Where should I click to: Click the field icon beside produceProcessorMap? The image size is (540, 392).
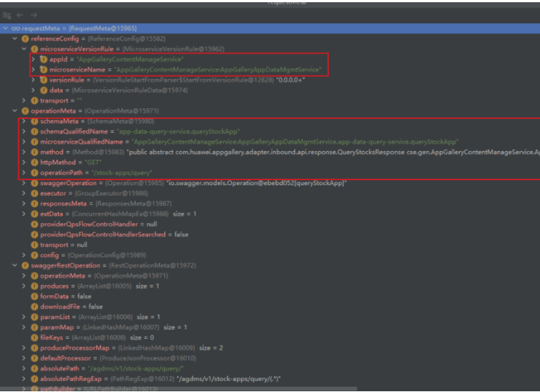[35, 348]
